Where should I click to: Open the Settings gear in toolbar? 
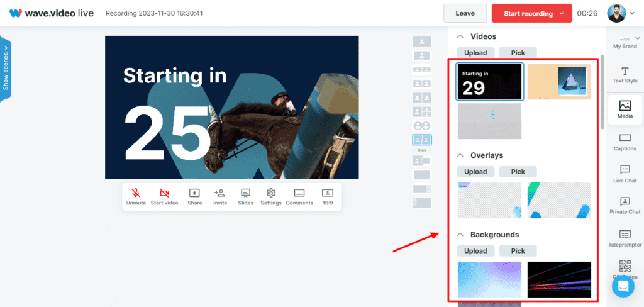click(270, 198)
